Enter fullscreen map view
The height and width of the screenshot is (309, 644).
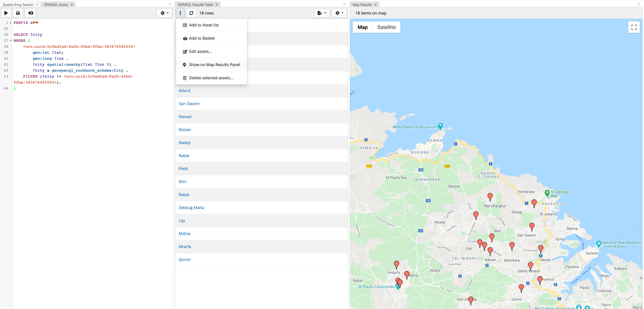click(634, 27)
